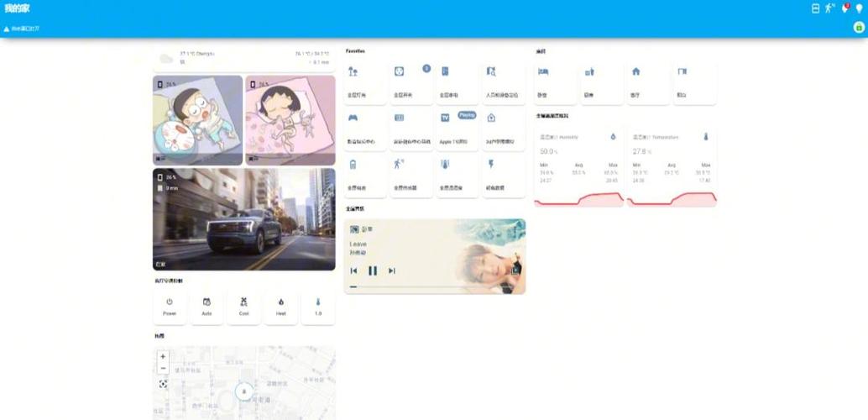Turn on air conditioner with Power button
This screenshot has width=868, height=420.
pyautogui.click(x=170, y=307)
